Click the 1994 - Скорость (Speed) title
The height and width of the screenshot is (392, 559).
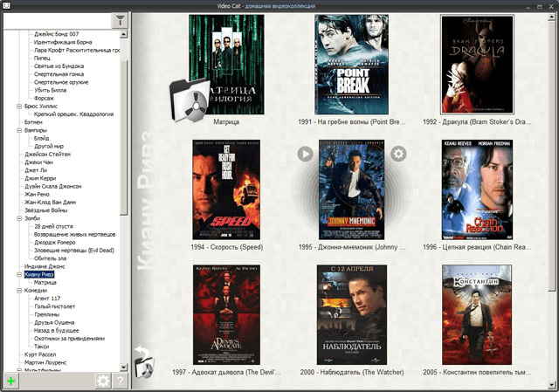click(227, 247)
